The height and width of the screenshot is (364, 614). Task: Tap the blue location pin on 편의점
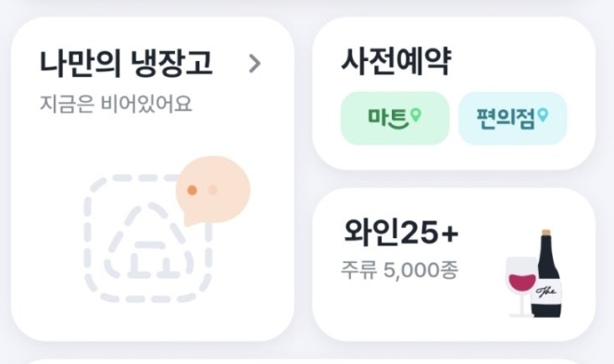point(543,115)
